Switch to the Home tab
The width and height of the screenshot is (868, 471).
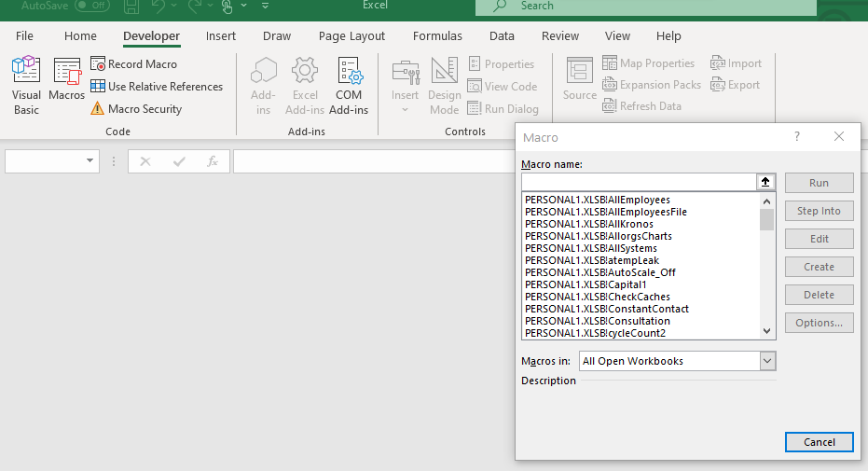coord(80,36)
